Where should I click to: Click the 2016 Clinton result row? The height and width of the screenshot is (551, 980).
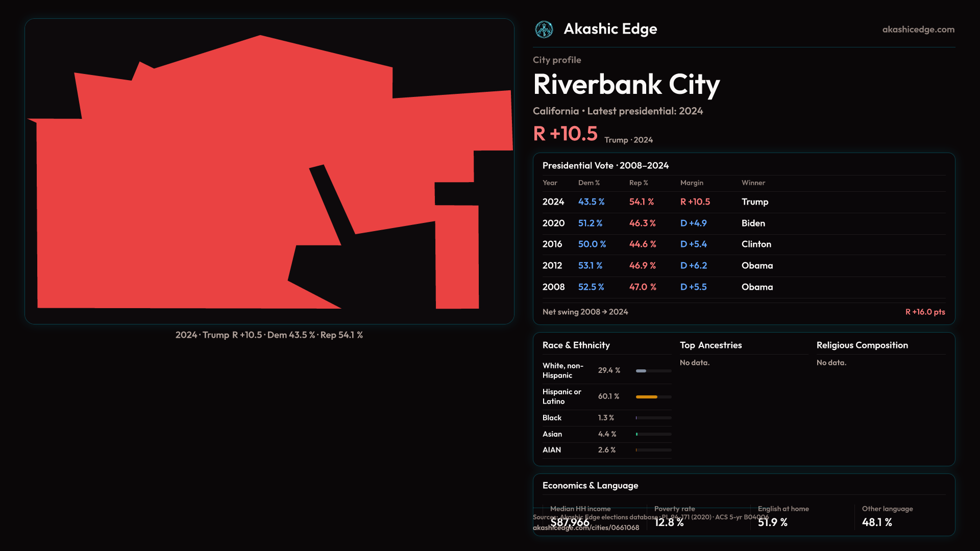click(743, 244)
